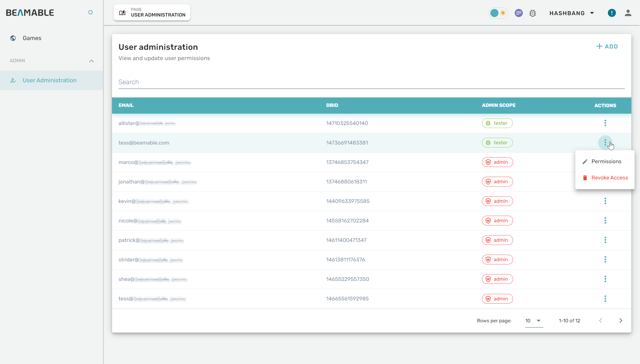Open the user account profile icon

(628, 13)
